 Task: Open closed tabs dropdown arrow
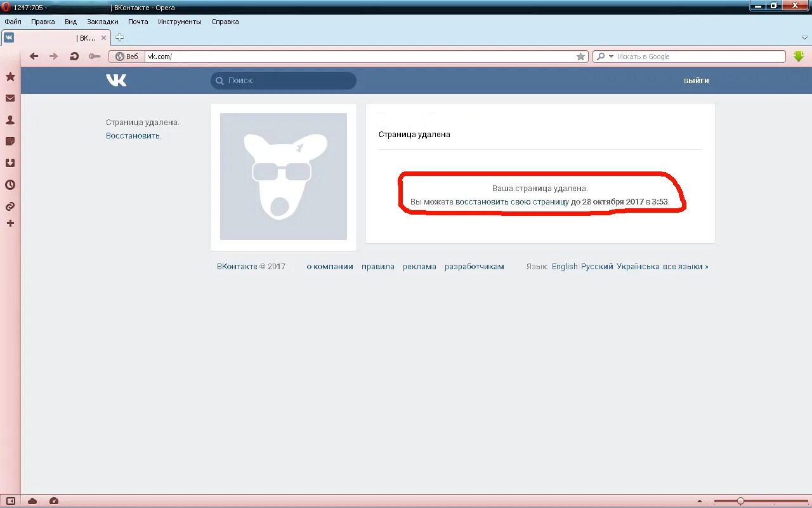[x=804, y=37]
